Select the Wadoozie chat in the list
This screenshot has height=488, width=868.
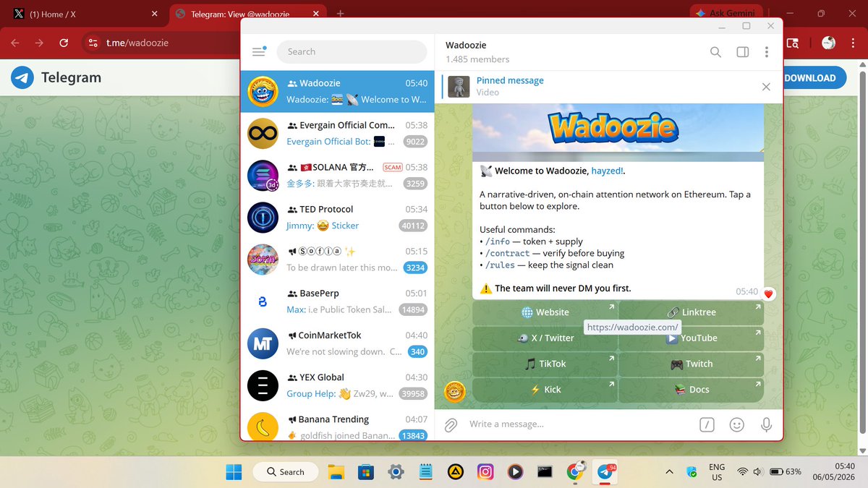pyautogui.click(x=338, y=91)
